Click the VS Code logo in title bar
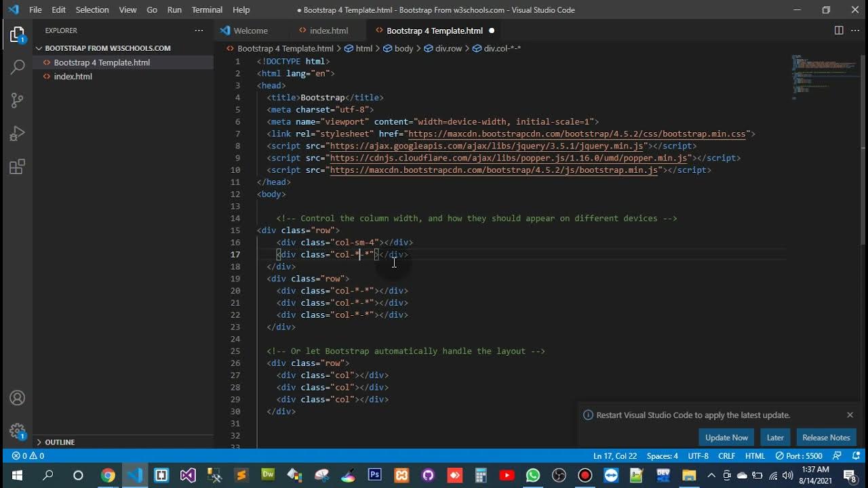 coord(14,9)
